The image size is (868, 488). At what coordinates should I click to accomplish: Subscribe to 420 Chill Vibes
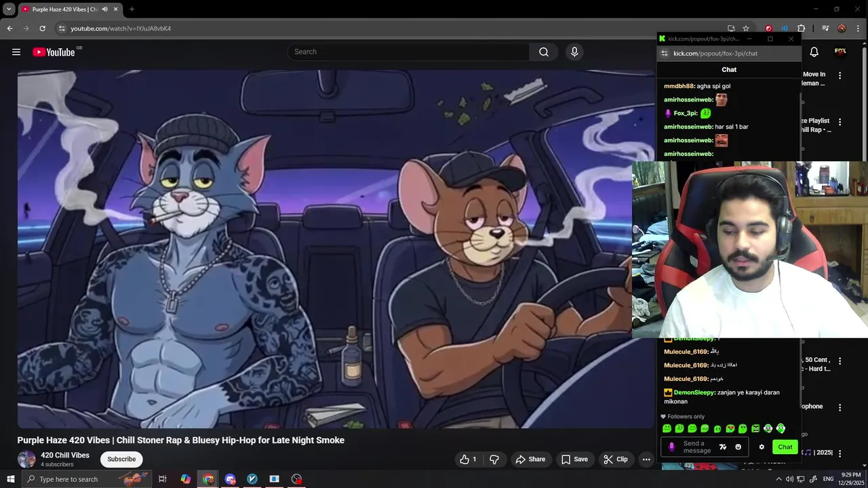click(121, 460)
